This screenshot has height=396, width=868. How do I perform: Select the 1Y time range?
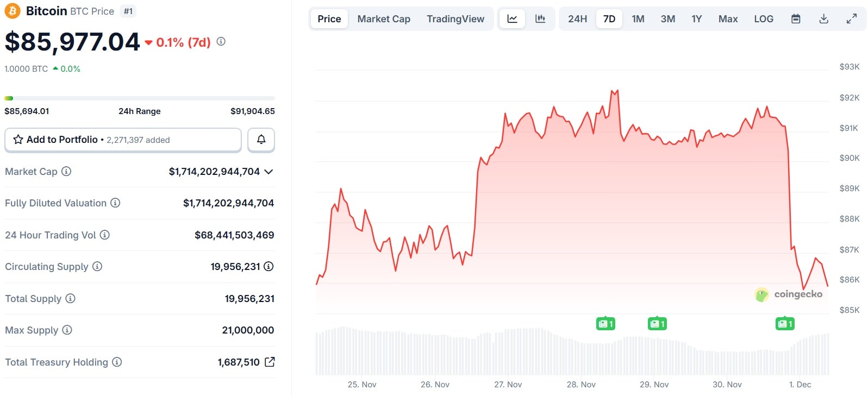(x=696, y=19)
